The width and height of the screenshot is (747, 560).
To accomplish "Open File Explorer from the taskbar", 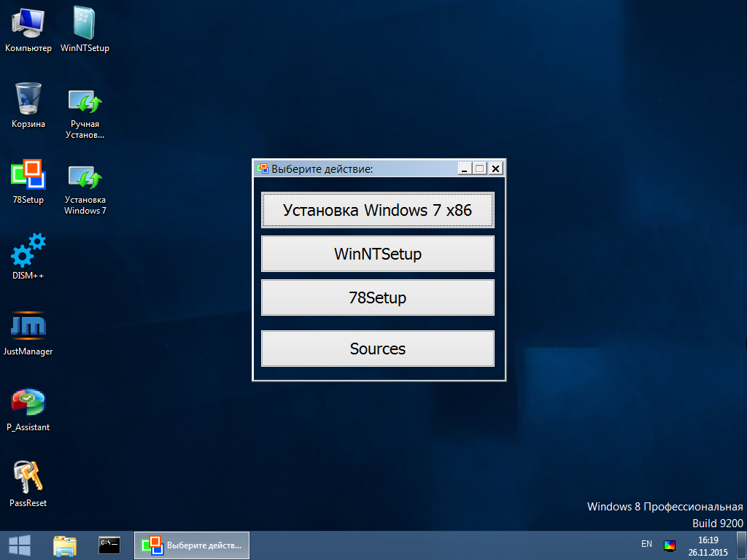I will 65,545.
